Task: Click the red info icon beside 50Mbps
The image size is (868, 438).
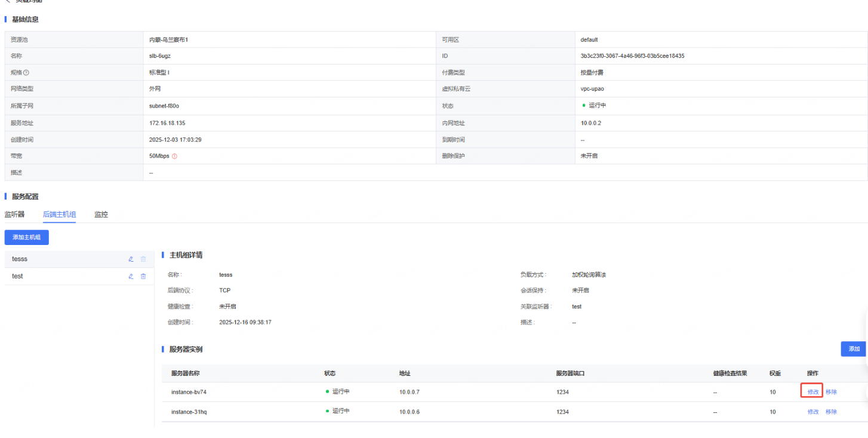Action: (x=175, y=156)
